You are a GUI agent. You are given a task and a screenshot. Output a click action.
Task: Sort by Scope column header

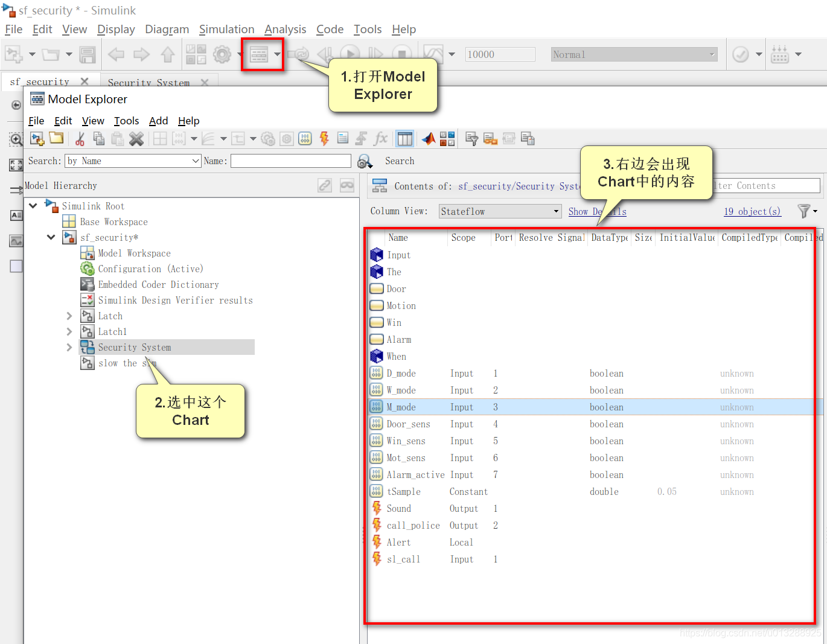(x=464, y=238)
